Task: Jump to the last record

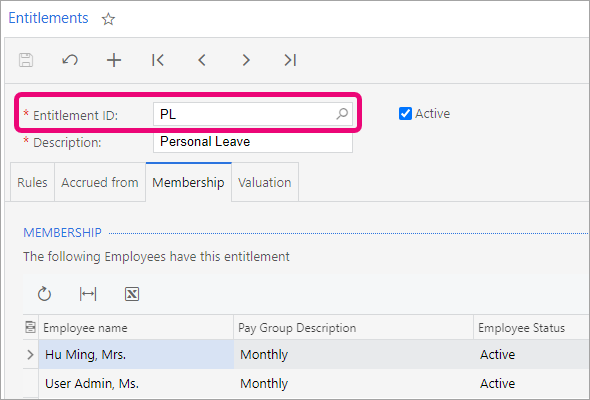Action: click(290, 60)
